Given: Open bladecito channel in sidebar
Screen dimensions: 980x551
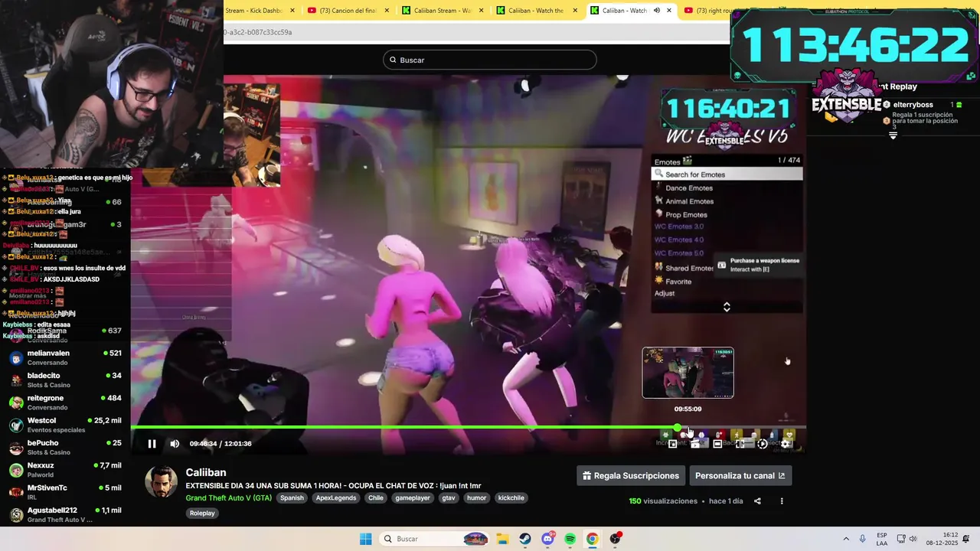Looking at the screenshot, I should pos(65,380).
